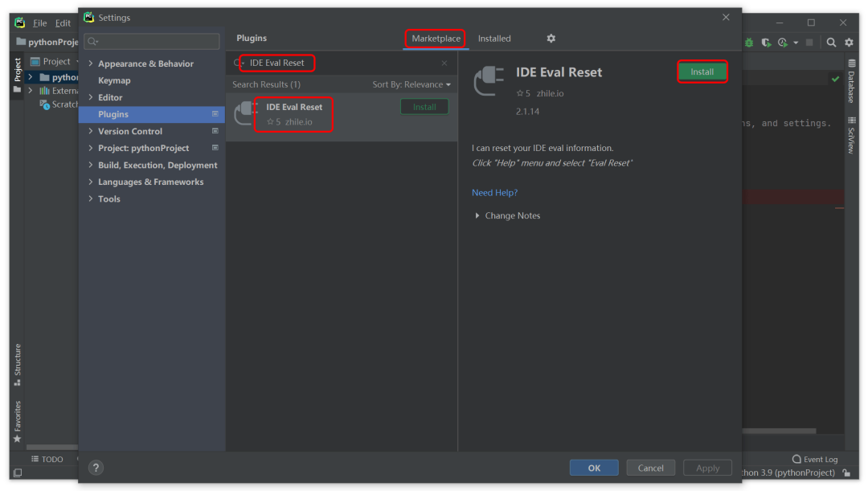Click the run with coverage icon

766,42
